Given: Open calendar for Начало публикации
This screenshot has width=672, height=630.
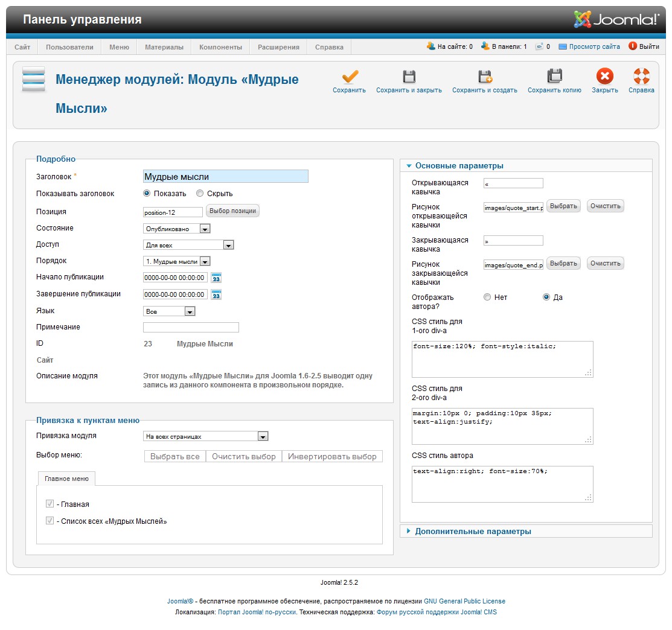Looking at the screenshot, I should [216, 278].
